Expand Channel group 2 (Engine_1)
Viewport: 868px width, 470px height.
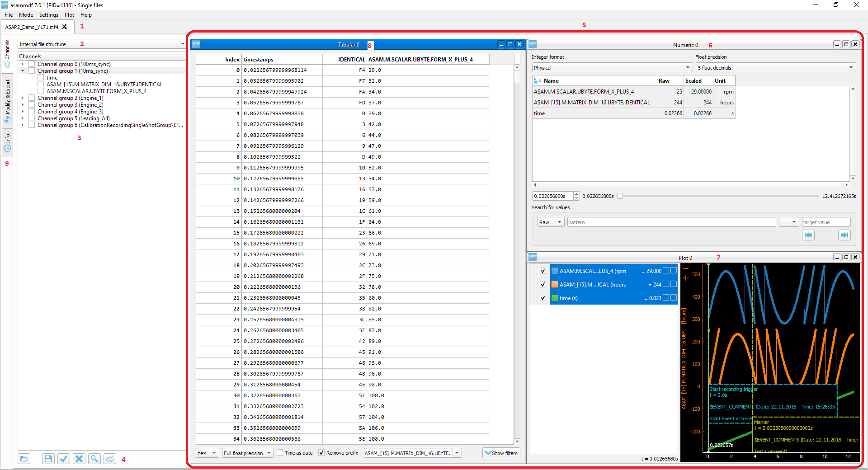[x=23, y=98]
